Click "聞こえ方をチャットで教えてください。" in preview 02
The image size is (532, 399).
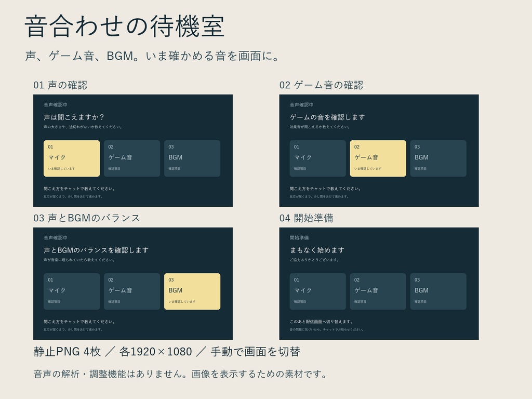tap(325, 189)
